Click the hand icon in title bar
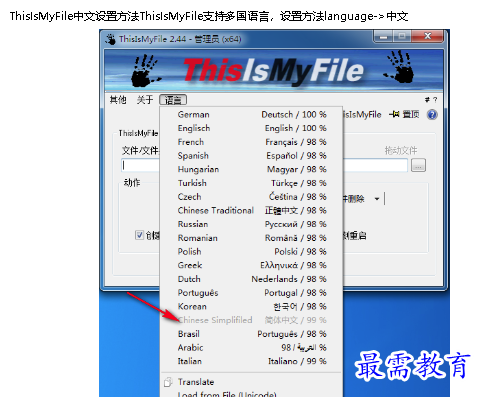This screenshot has height=397, width=479. point(111,39)
